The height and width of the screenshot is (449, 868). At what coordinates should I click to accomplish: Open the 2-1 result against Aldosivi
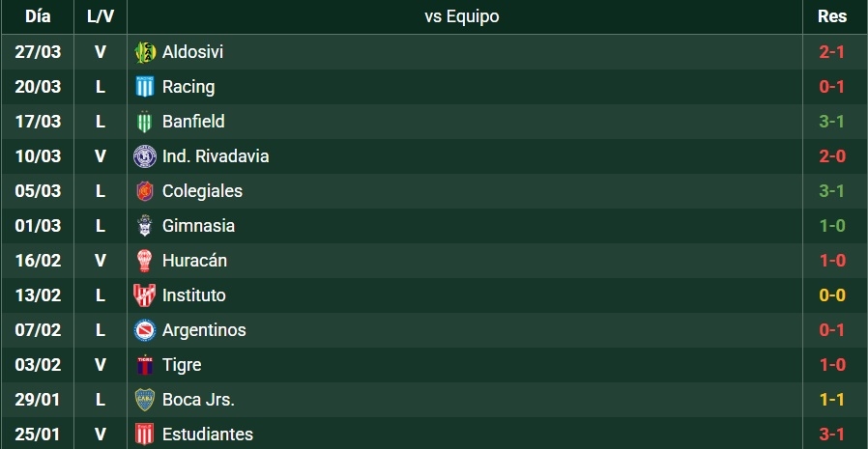pyautogui.click(x=831, y=52)
